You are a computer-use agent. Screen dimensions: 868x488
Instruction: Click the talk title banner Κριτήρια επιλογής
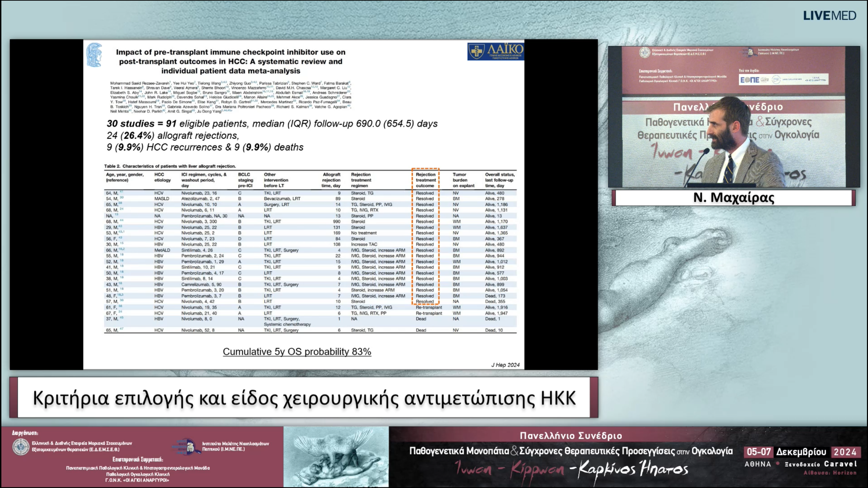[x=304, y=398]
